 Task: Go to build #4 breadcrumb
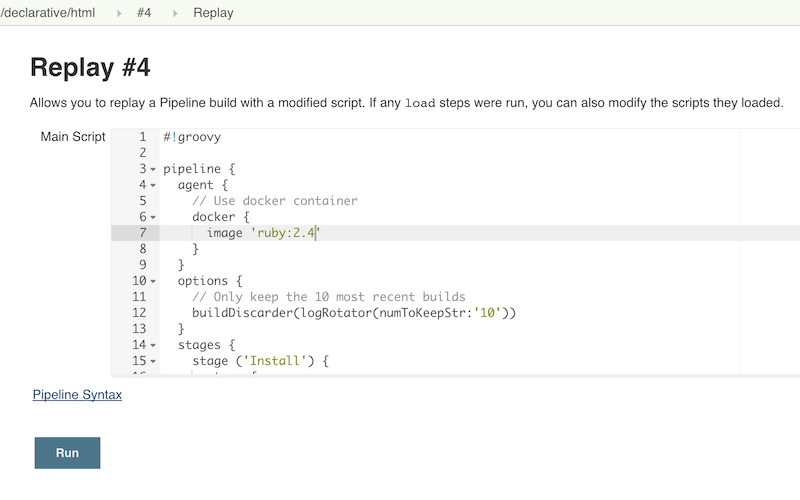(144, 13)
